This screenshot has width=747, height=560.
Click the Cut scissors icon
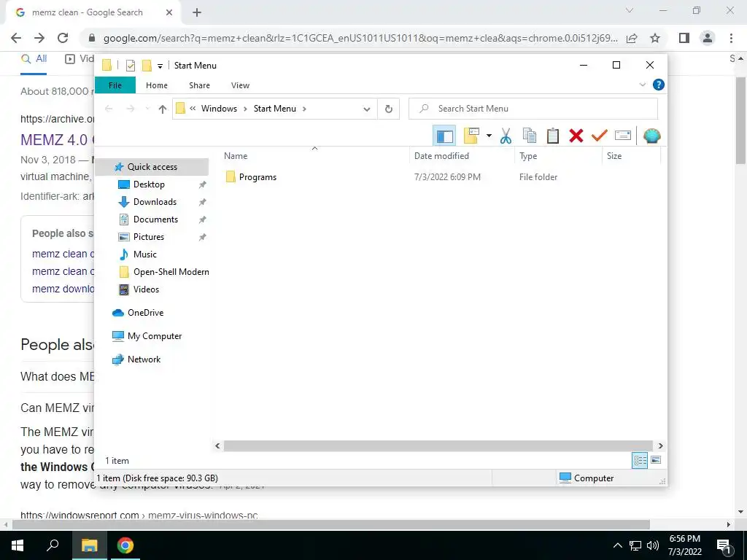506,136
